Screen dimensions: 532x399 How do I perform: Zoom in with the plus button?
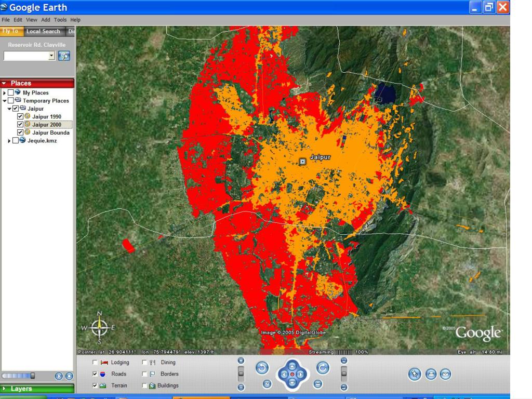[x=241, y=361]
